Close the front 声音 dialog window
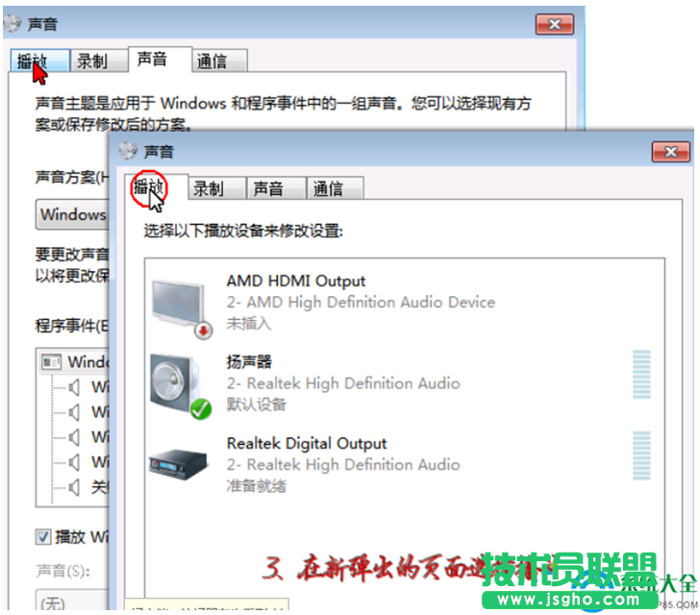This screenshot has height=615, width=700. pos(669,151)
